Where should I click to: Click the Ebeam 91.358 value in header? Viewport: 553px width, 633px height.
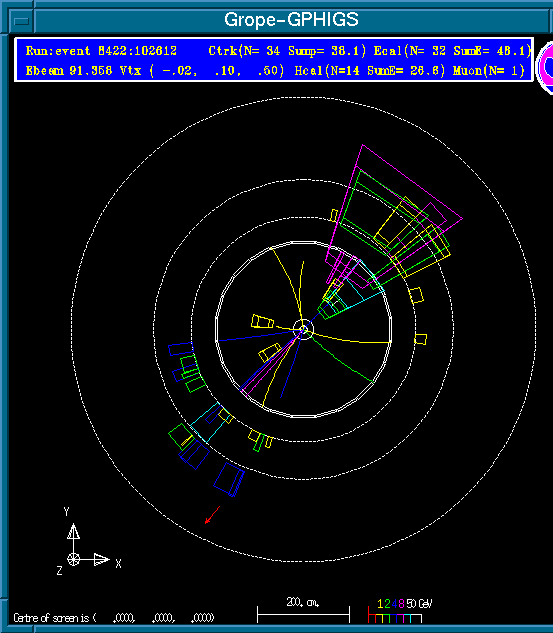[69, 71]
